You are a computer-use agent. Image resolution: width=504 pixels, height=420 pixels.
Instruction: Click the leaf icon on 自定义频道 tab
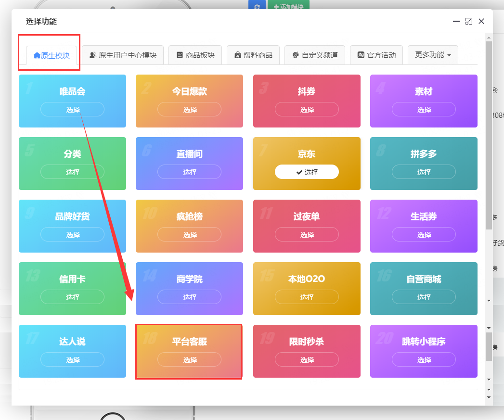pos(296,55)
